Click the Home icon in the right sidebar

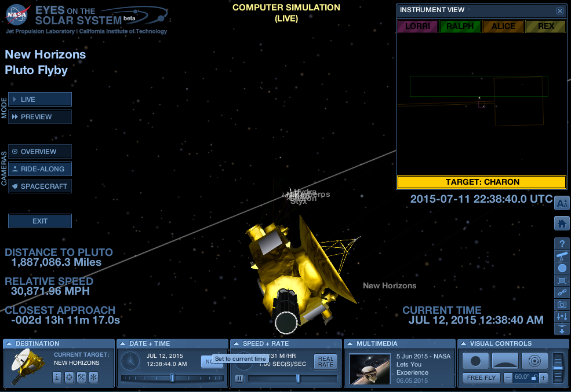(562, 223)
